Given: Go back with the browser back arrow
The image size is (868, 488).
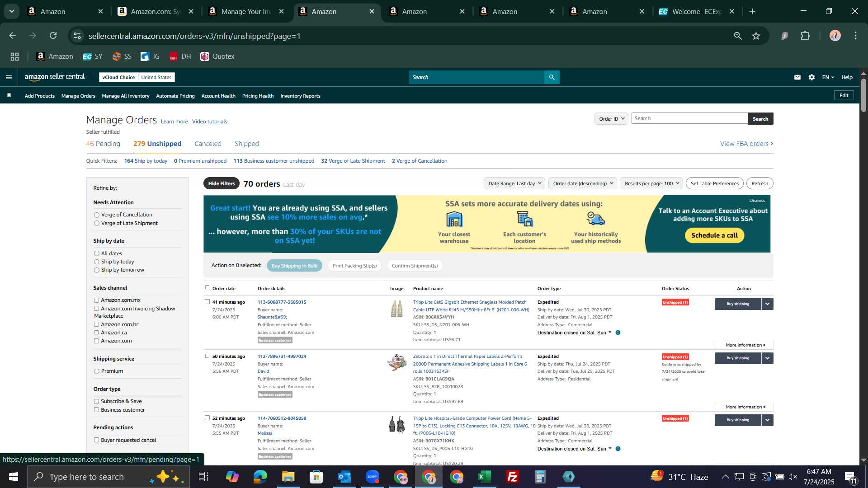Looking at the screenshot, I should (13, 36).
